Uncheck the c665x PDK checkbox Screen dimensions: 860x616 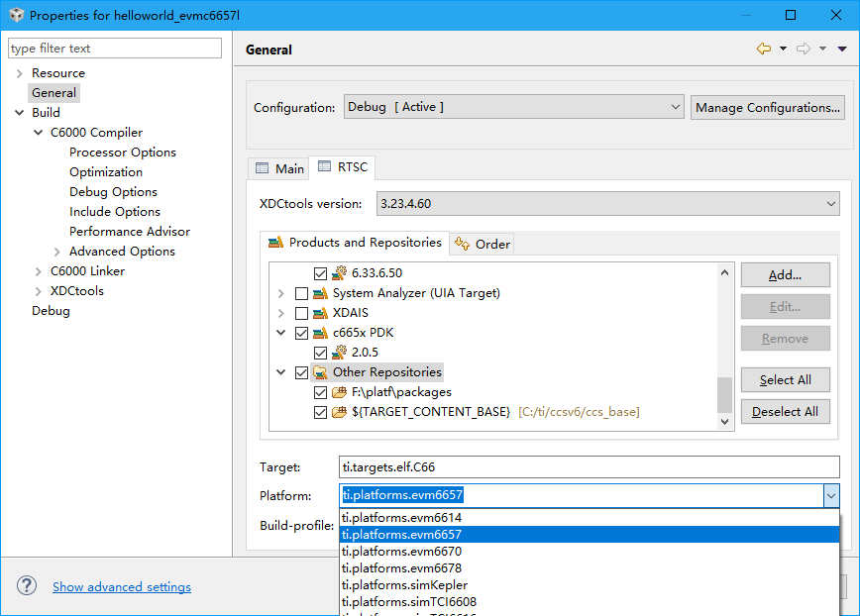point(301,333)
